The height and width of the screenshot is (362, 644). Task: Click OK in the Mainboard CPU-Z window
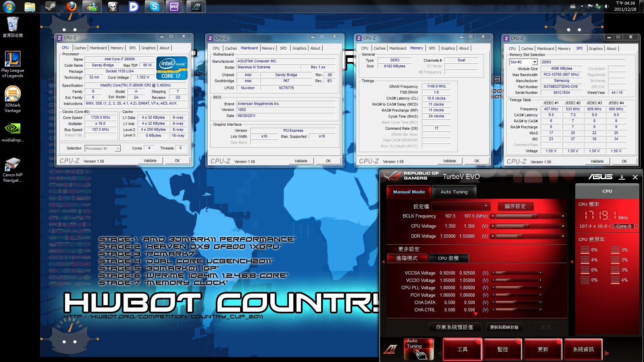(x=328, y=161)
